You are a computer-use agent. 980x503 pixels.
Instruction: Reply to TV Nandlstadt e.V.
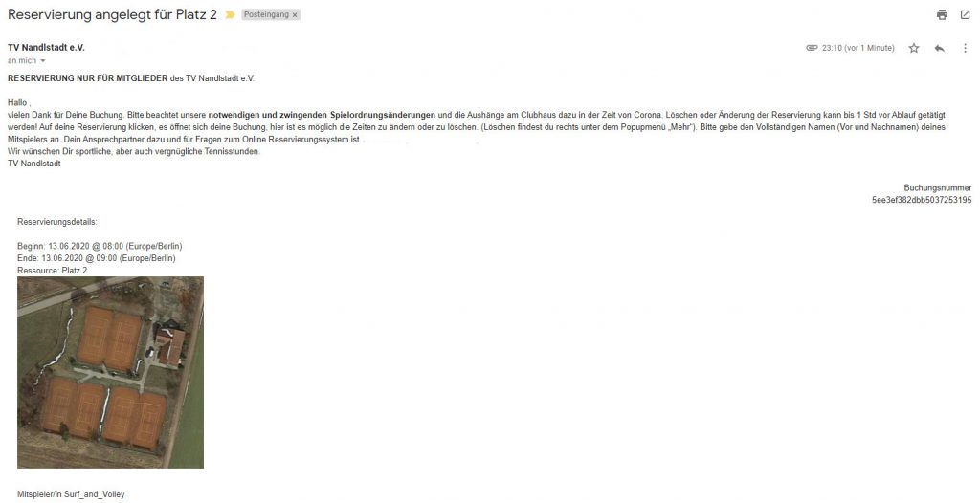coord(940,48)
